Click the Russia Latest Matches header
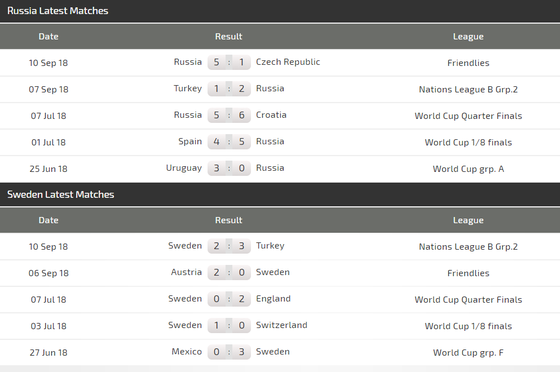The width and height of the screenshot is (560, 372). (58, 11)
